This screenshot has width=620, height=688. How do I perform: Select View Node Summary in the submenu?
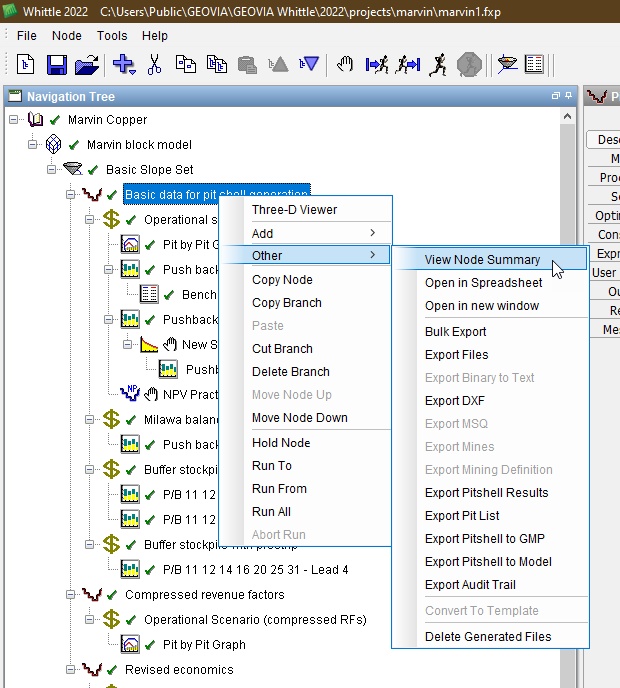coord(491,259)
